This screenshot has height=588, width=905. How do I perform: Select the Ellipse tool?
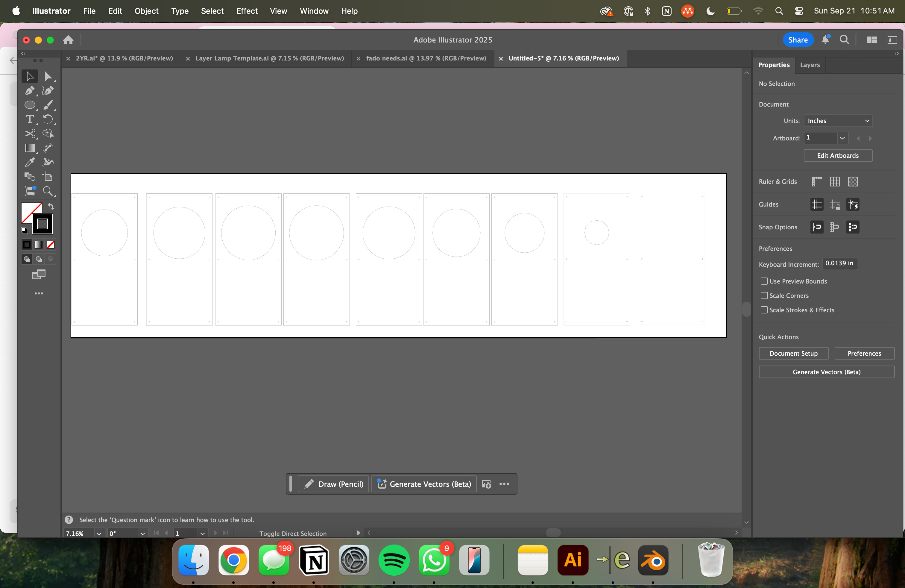coord(29,105)
